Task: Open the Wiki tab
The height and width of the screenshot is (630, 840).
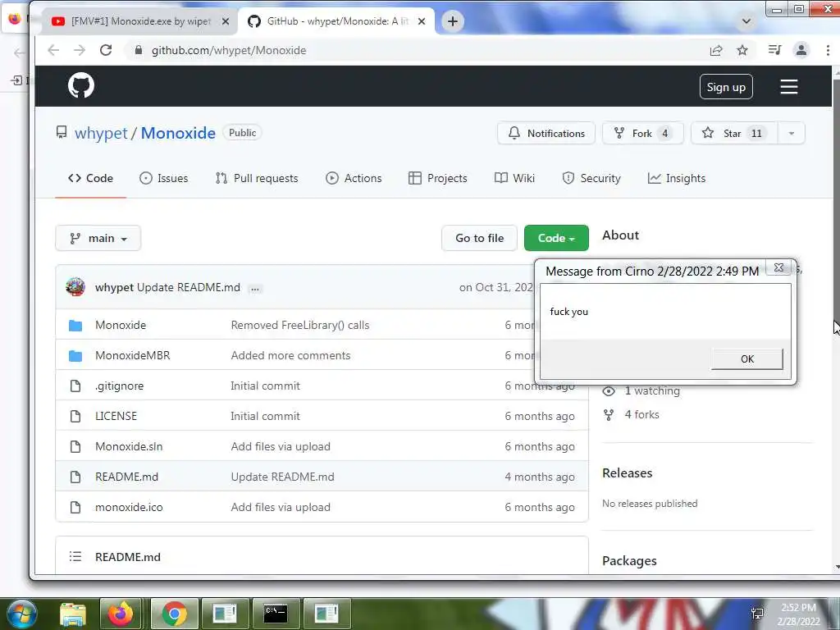Action: point(514,178)
